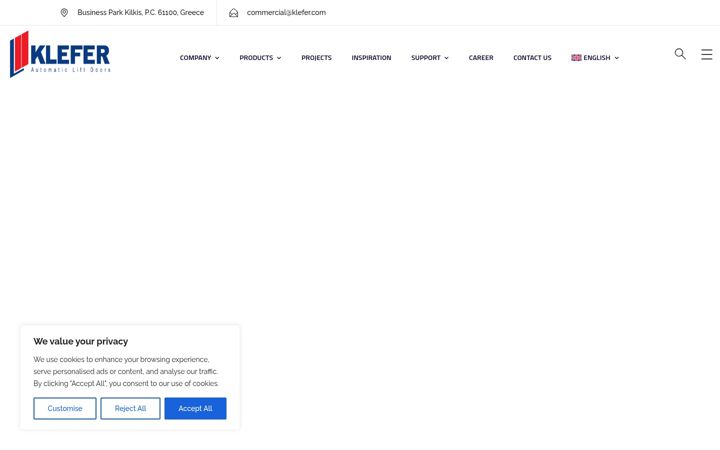Expand the Company dropdown menu

(199, 57)
